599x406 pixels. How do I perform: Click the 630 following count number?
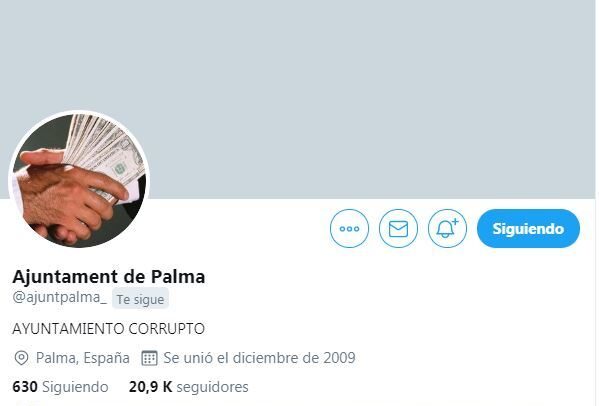pos(25,387)
